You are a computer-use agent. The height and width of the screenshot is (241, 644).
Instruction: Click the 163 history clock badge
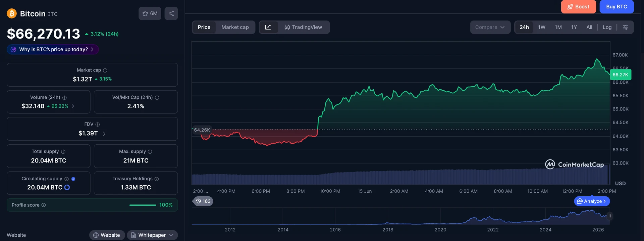tap(203, 201)
